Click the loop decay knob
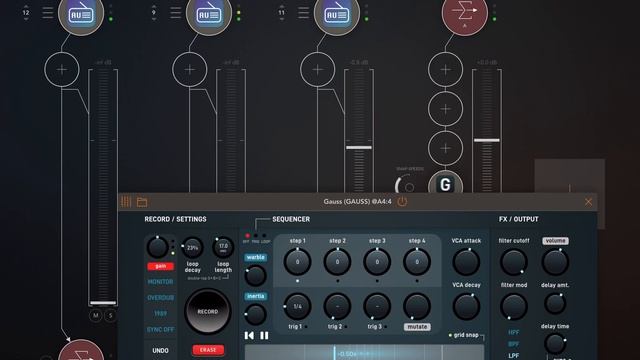Image resolution: width=640 pixels, height=360 pixels. coord(192,248)
